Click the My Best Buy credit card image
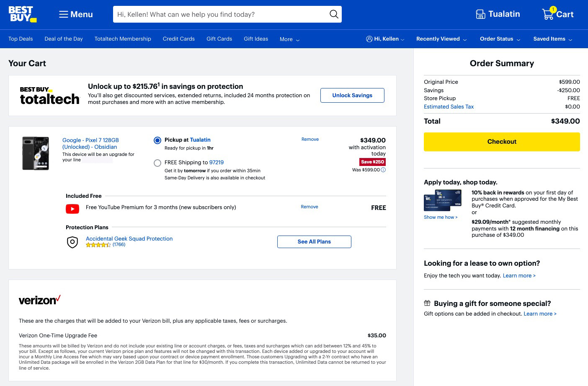This screenshot has width=588, height=386. coord(442,200)
